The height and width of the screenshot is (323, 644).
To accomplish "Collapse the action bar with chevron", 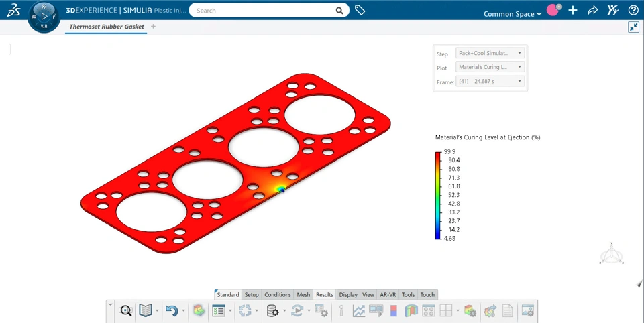I will click(110, 304).
